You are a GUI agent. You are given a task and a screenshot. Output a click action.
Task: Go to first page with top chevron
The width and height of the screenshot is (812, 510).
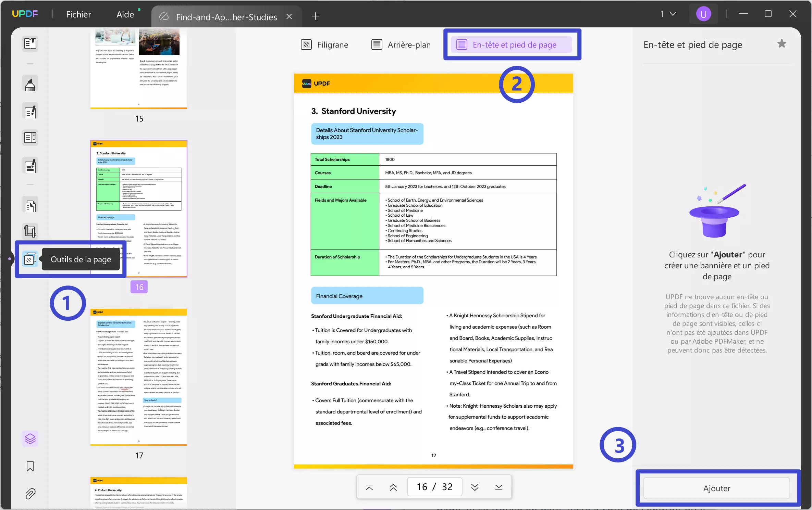[x=369, y=487]
